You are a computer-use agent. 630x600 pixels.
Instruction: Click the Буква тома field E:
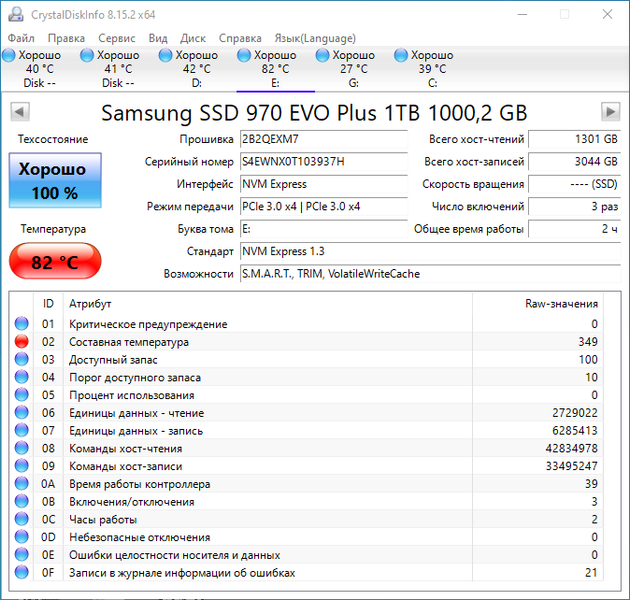point(324,229)
